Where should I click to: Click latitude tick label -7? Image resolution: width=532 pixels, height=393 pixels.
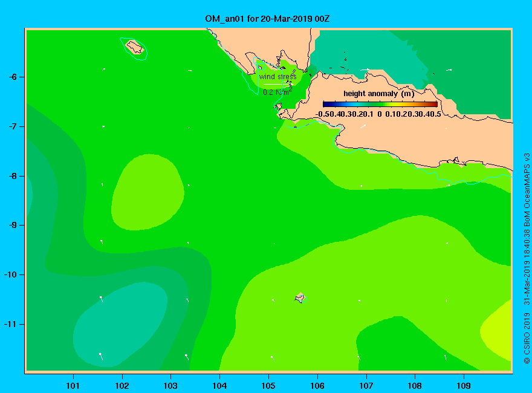click(13, 126)
